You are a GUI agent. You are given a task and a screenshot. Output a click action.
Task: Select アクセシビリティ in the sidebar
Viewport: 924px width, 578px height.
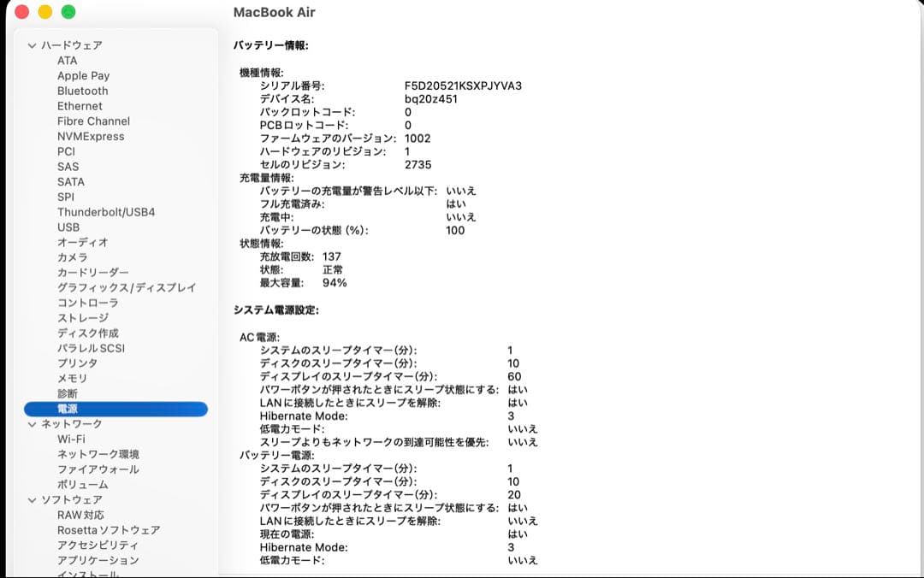(98, 546)
